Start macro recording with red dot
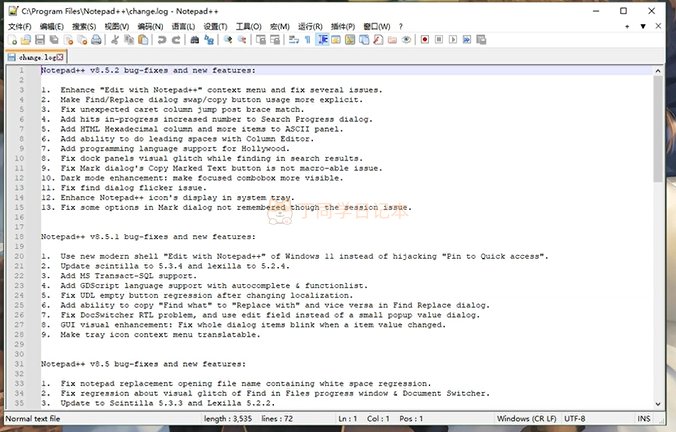 [x=425, y=40]
